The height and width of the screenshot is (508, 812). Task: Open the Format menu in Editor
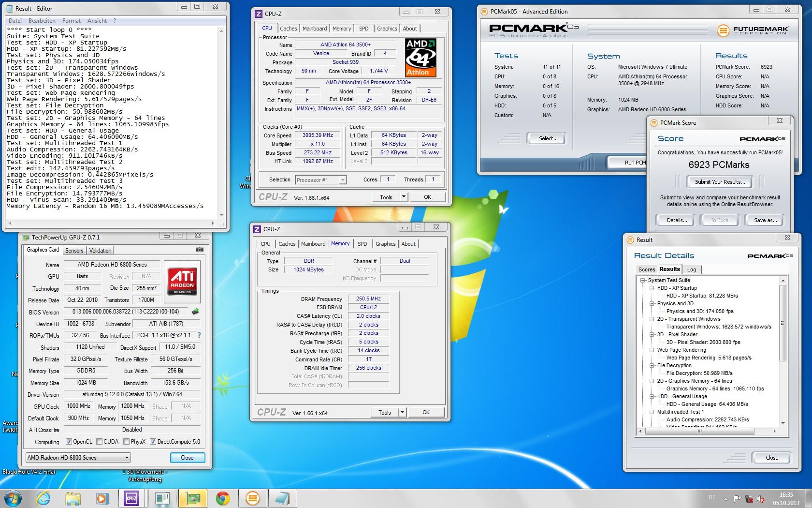coord(72,21)
